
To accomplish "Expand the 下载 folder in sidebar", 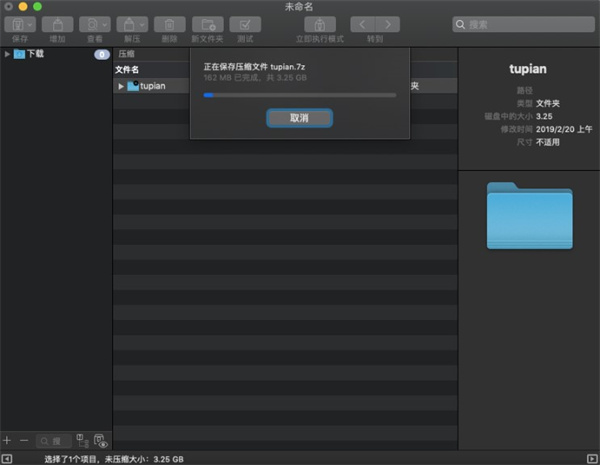I will pyautogui.click(x=7, y=54).
